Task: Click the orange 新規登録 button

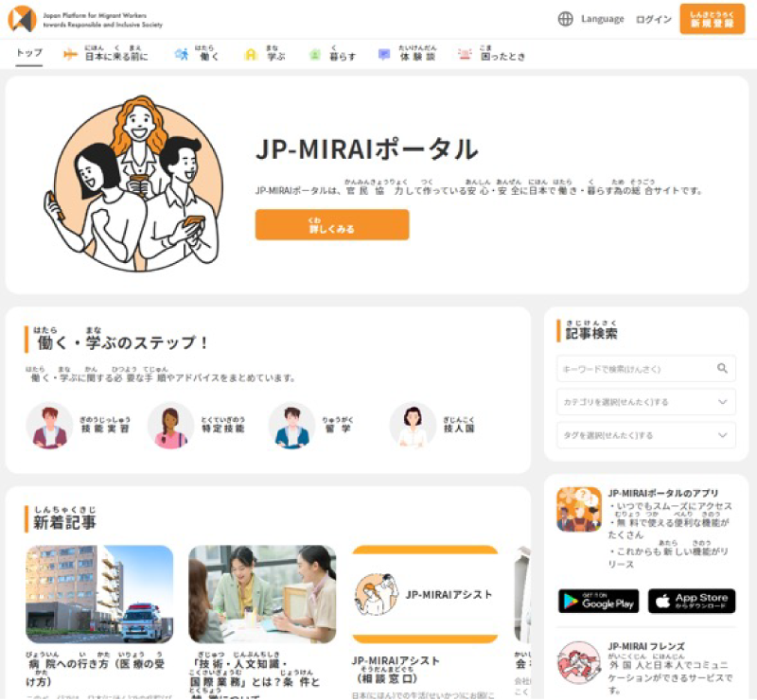Action: (x=713, y=19)
